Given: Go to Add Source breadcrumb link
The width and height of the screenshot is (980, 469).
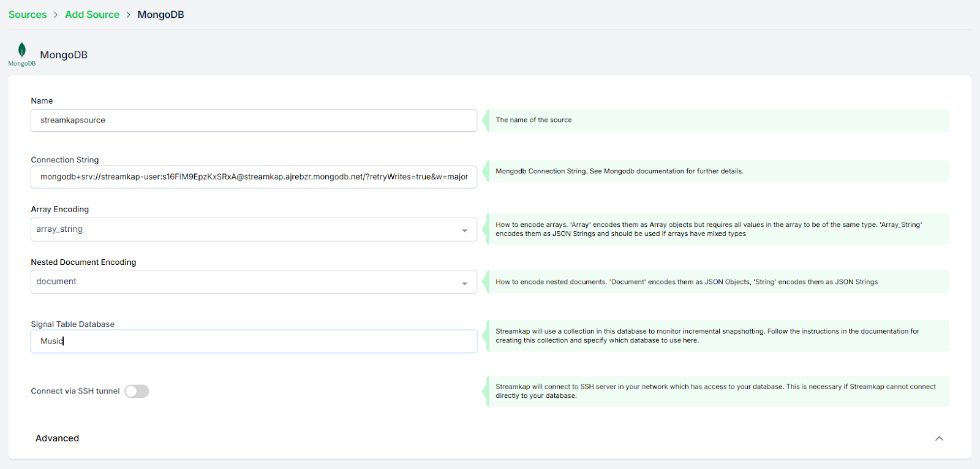Looking at the screenshot, I should pos(92,15).
